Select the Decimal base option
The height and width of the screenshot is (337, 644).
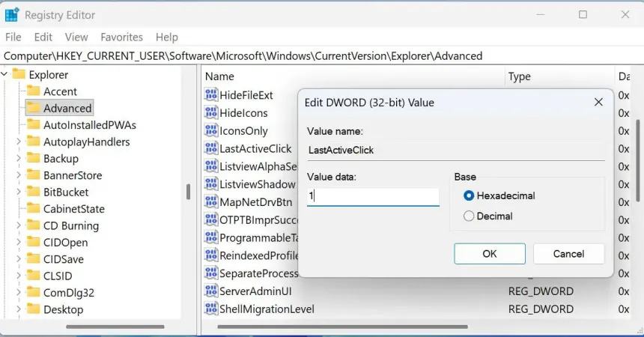tap(470, 216)
